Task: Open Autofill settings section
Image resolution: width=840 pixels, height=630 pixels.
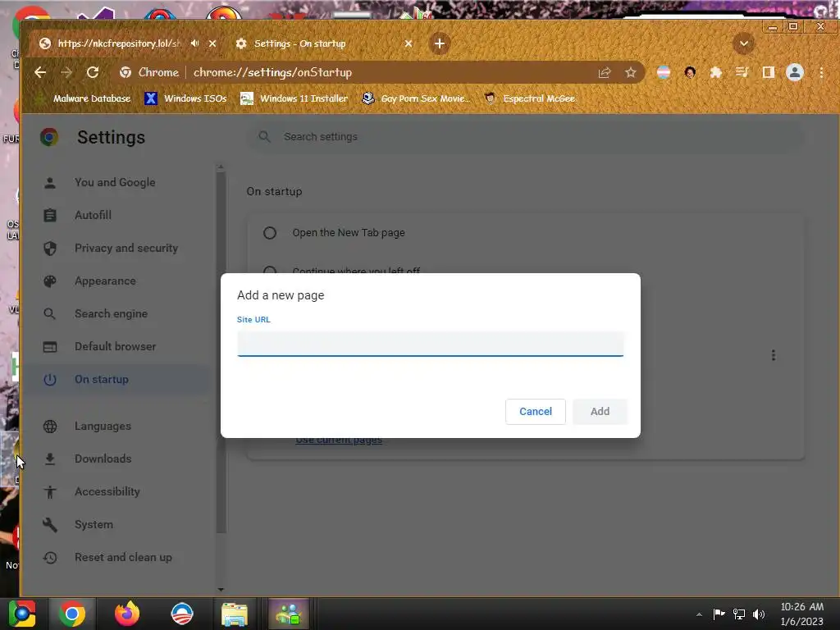Action: point(93,216)
